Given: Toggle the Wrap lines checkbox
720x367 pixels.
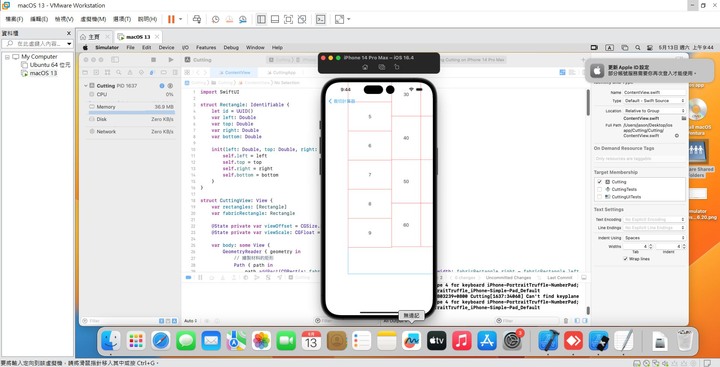Looking at the screenshot, I should pyautogui.click(x=625, y=259).
